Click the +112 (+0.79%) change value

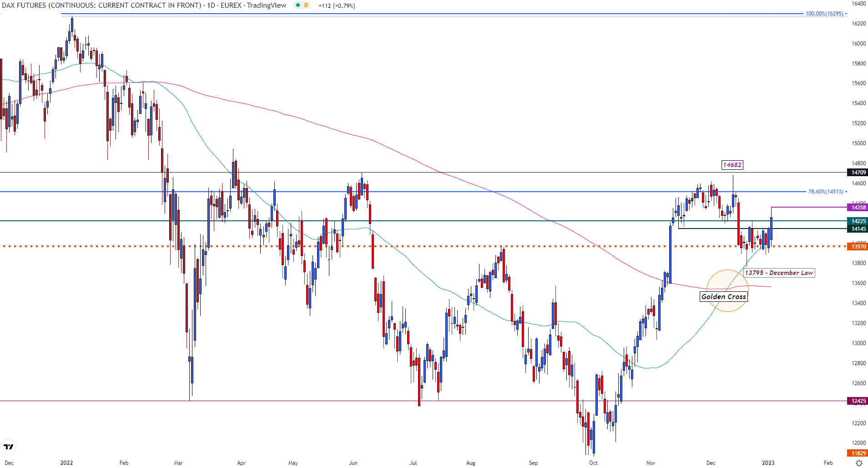point(337,5)
